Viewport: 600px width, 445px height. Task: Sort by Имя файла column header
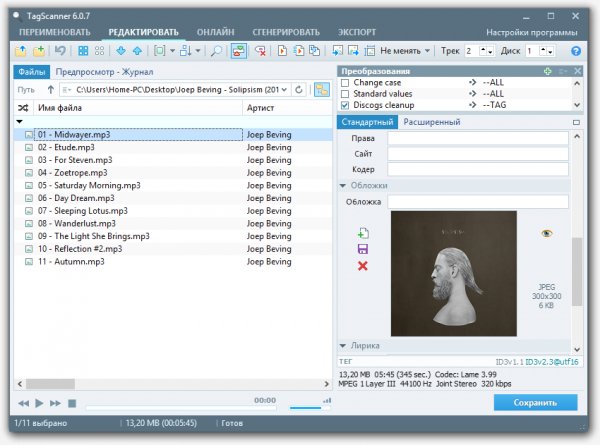[138, 108]
